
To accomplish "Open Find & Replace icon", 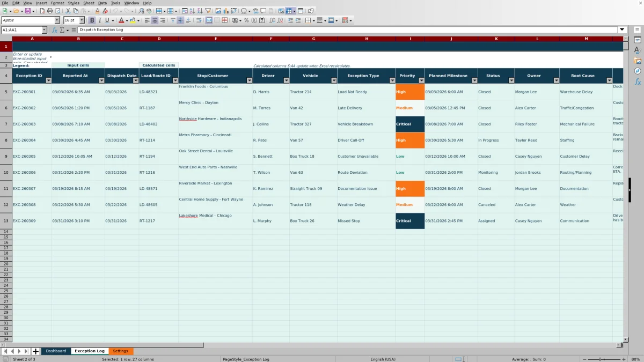I will [x=141, y=11].
